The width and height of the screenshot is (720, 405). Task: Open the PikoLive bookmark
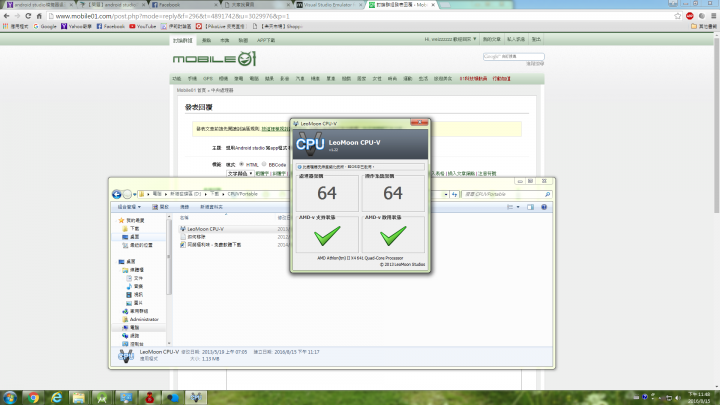coord(221,27)
